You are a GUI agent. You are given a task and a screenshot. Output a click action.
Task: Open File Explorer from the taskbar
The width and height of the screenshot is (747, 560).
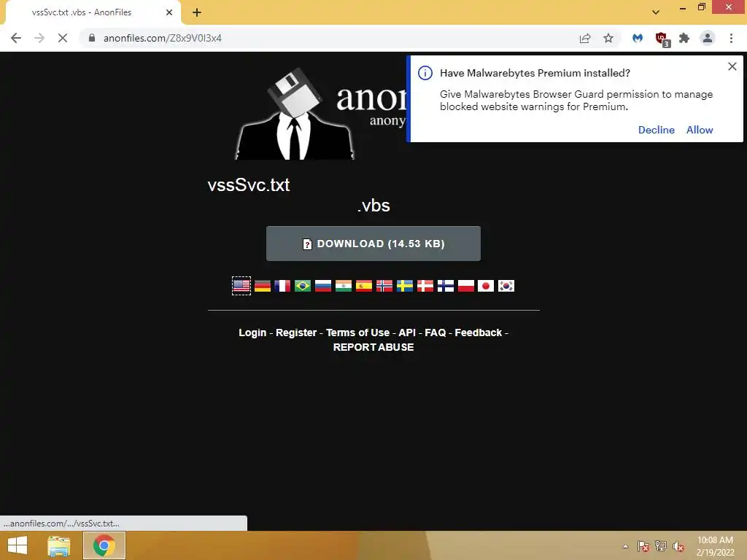(x=59, y=545)
